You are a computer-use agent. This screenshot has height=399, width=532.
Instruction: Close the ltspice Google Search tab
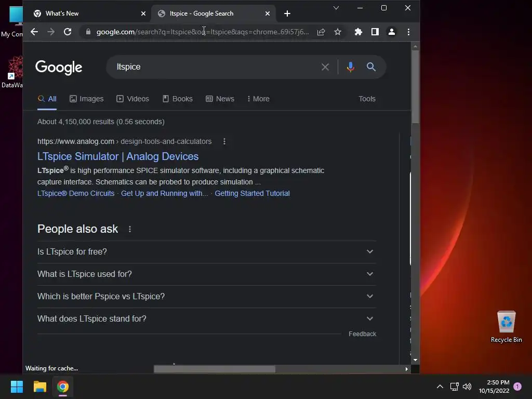coord(268,14)
